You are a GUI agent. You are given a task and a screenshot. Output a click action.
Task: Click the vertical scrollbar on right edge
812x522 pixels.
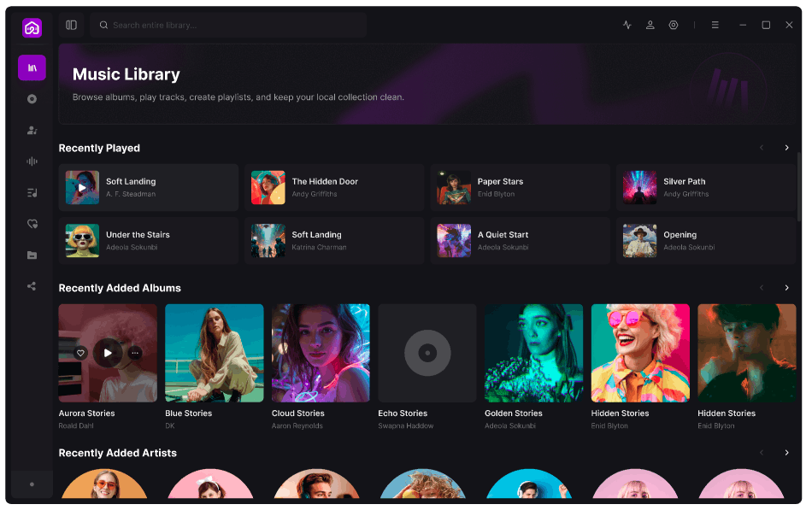tap(799, 186)
